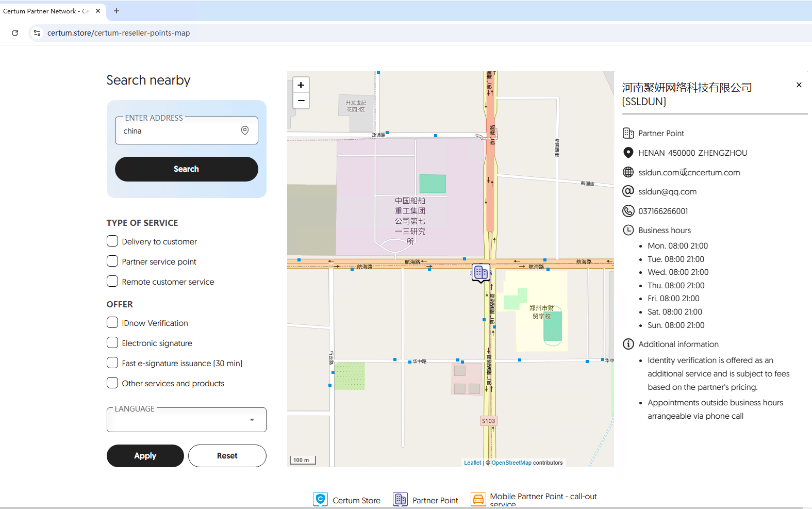Open a new browser tab

117,11
